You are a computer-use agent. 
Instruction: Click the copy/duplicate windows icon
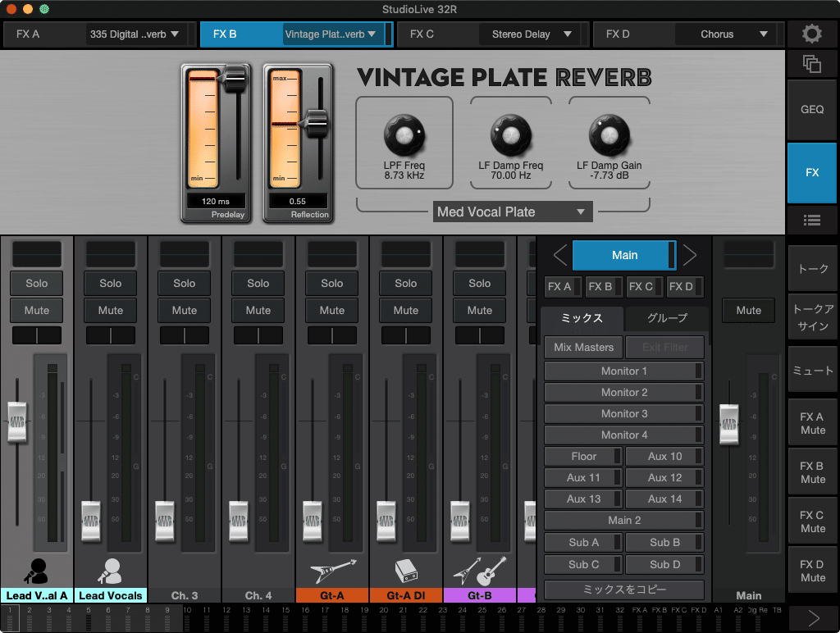pyautogui.click(x=811, y=64)
